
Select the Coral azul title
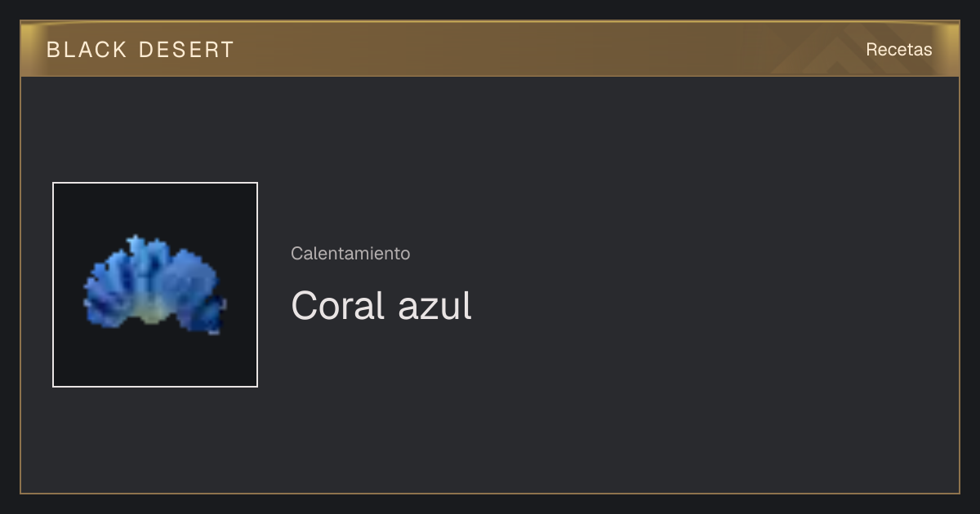point(381,306)
